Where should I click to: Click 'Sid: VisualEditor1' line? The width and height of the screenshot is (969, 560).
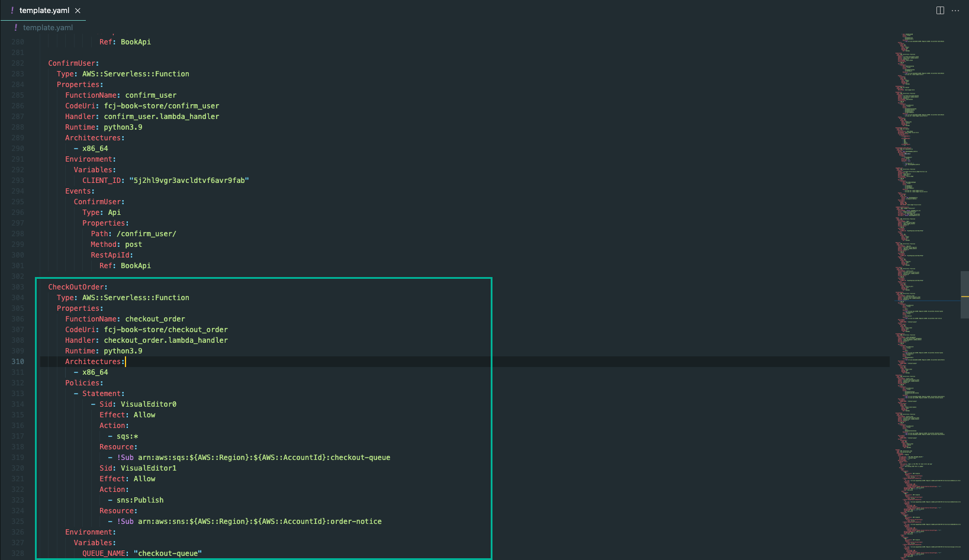tap(138, 468)
